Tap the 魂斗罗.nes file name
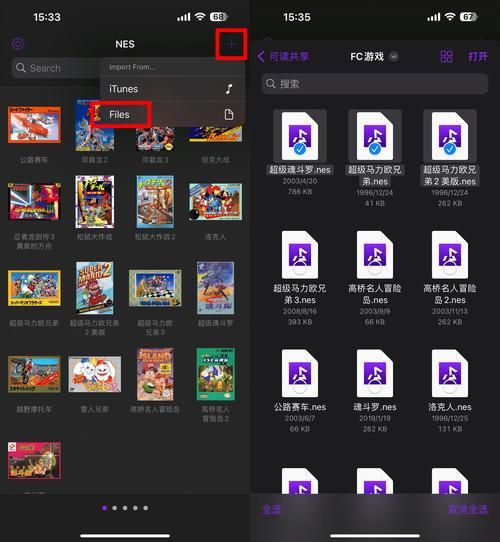 pyautogui.click(x=375, y=407)
